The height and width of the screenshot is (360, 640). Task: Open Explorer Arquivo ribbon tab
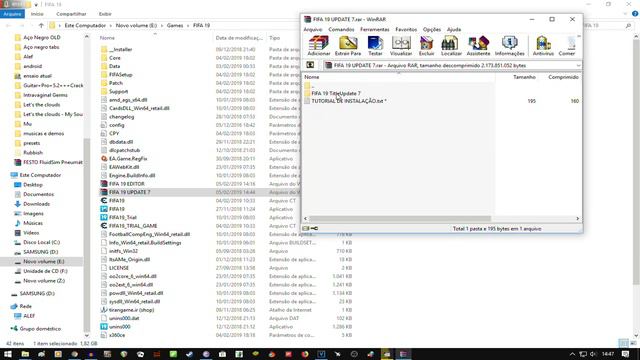(x=12, y=14)
